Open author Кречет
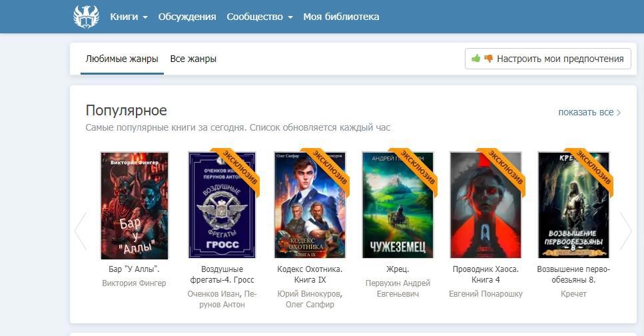This screenshot has height=336, width=644. coord(573,293)
